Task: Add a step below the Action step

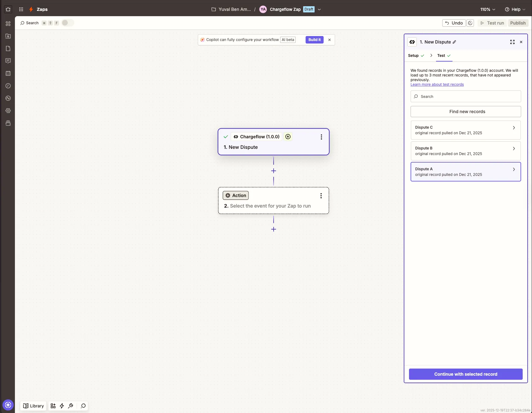Action: click(x=274, y=229)
